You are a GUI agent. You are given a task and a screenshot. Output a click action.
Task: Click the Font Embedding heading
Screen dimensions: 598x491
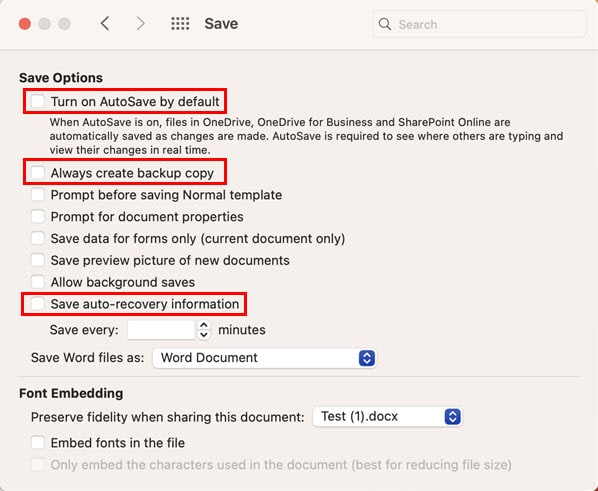(71, 393)
